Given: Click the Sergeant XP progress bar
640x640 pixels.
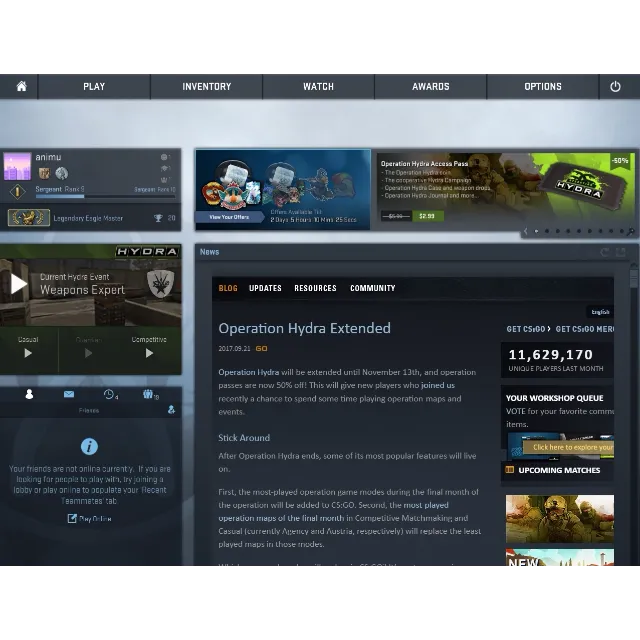Looking at the screenshot, I should 105,196.
